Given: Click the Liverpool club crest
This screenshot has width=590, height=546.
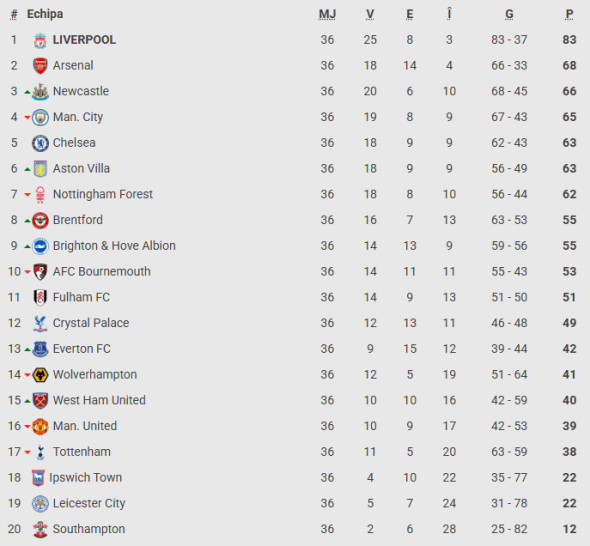Looking at the screenshot, I should click(x=40, y=40).
